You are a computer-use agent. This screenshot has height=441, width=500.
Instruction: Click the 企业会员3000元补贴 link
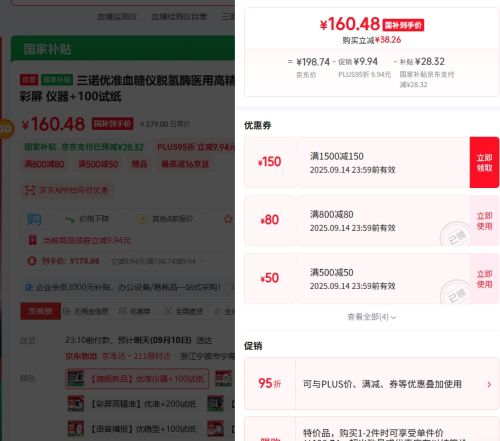pyautogui.click(x=123, y=287)
